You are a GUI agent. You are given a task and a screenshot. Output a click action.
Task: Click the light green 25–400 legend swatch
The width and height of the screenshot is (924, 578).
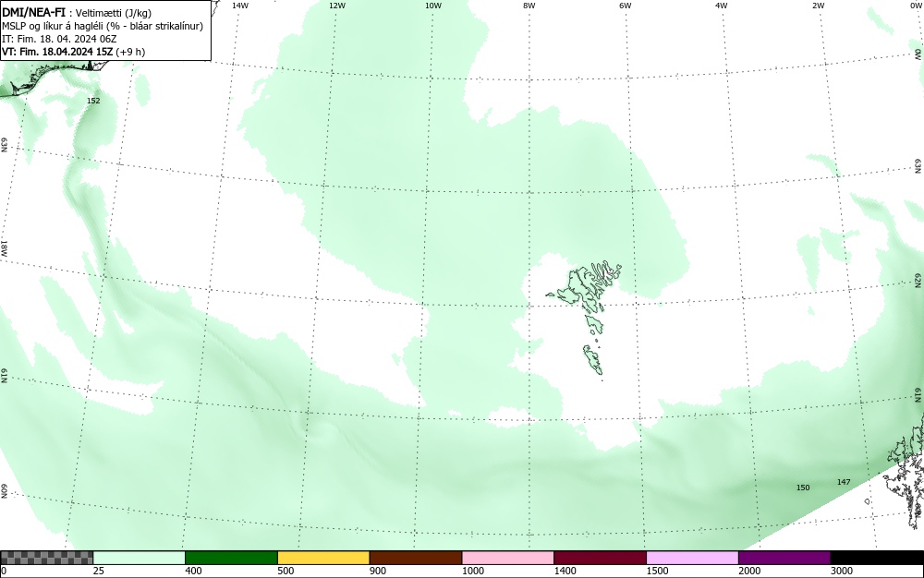[140, 558]
